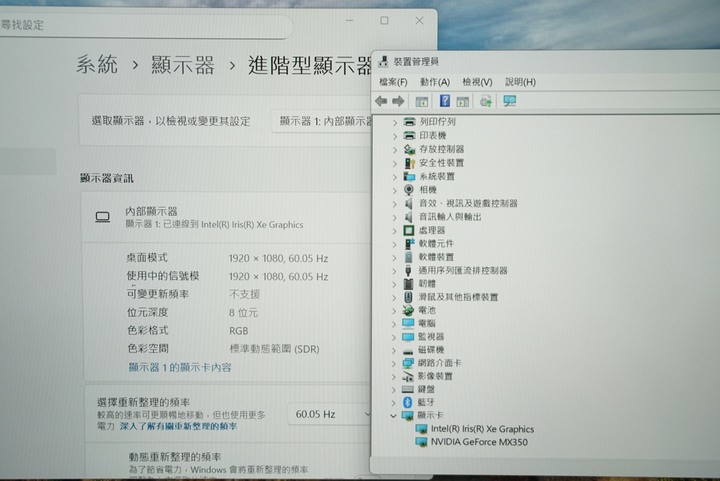This screenshot has width=720, height=481.
Task: Expand the 音訊輸入與輸出 node
Action: pyautogui.click(x=394, y=217)
